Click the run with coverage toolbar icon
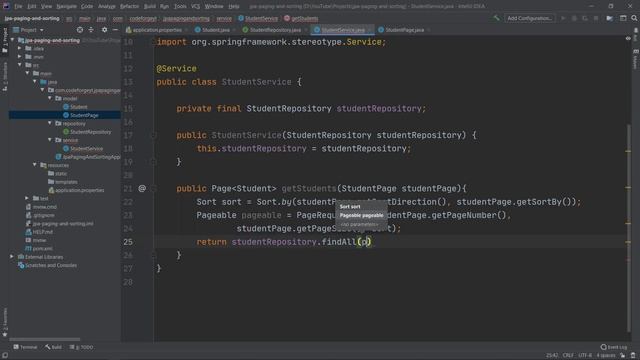This screenshot has height=360, width=640. [x=585, y=18]
